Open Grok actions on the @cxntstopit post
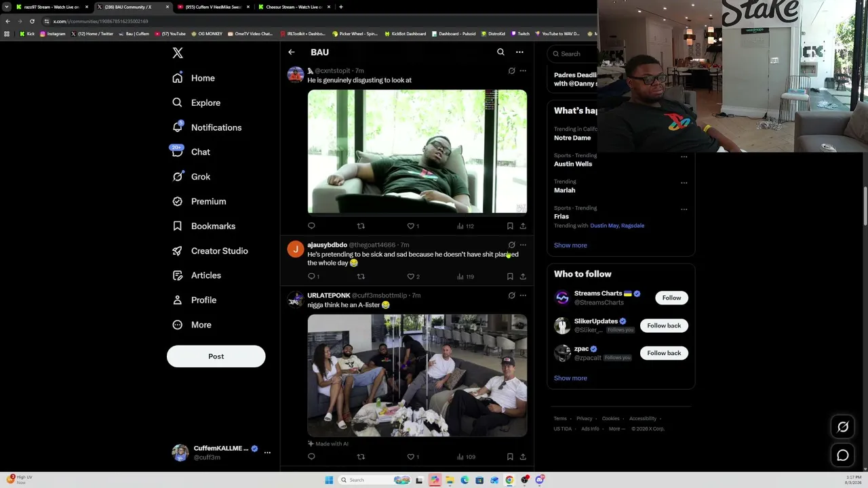 pyautogui.click(x=512, y=70)
